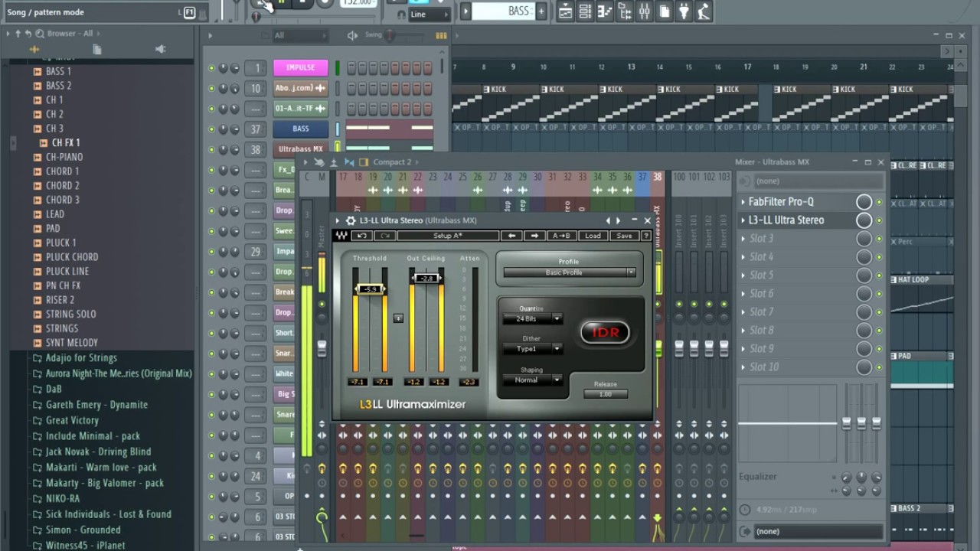Click the browser undo arrow icon
The image size is (980, 551).
point(28,34)
